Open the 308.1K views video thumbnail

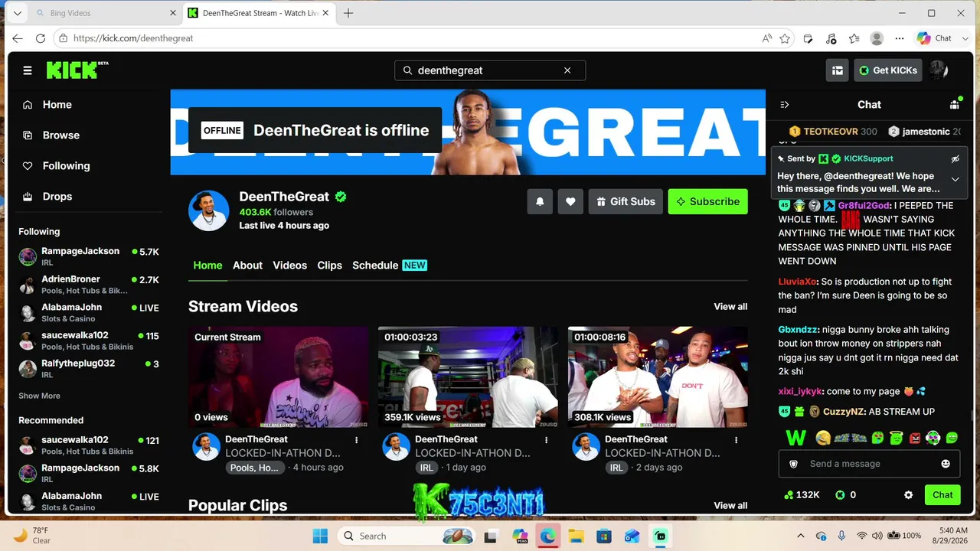click(x=658, y=377)
